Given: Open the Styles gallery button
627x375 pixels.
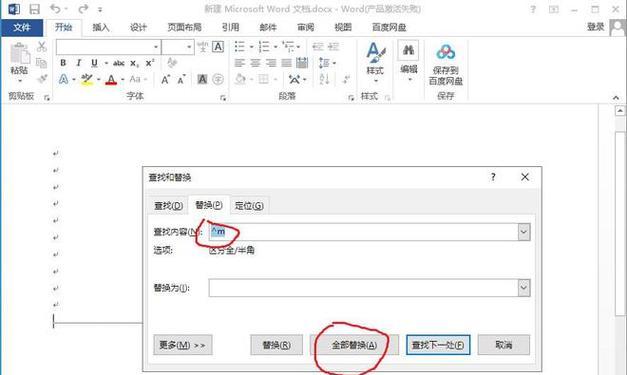Looking at the screenshot, I should pos(375,62).
